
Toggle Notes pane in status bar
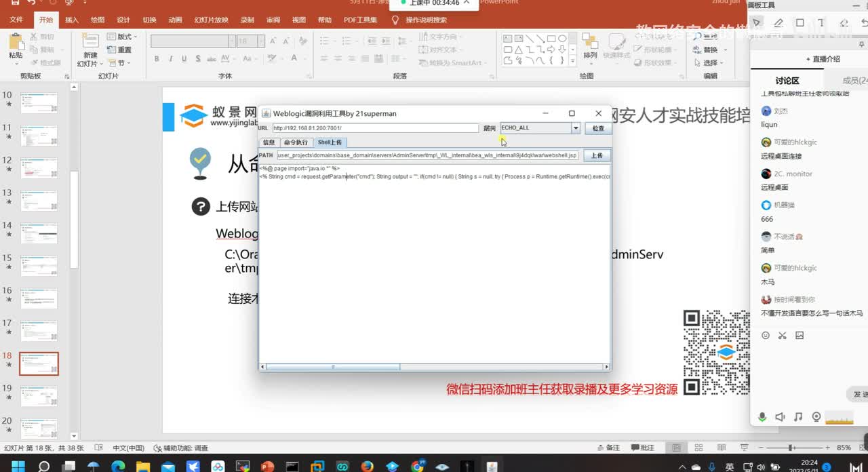608,448
